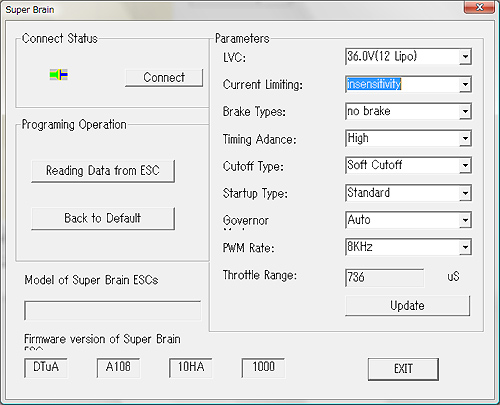Open the Brake Types dropdown arrow
The width and height of the screenshot is (500, 405).
[465, 111]
